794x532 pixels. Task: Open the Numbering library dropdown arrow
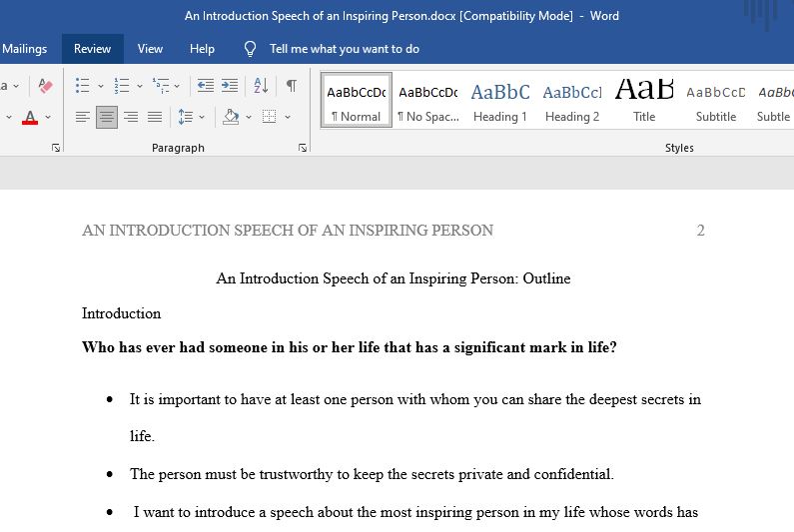140,86
